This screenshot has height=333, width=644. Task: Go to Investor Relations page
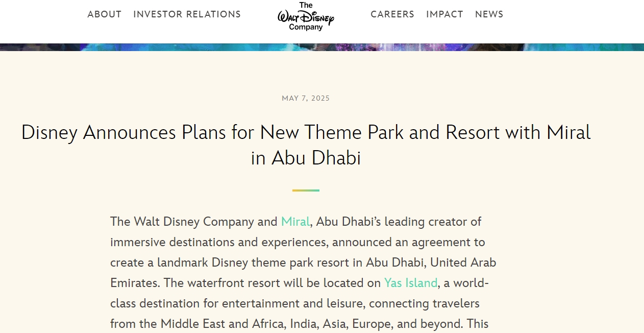[187, 14]
